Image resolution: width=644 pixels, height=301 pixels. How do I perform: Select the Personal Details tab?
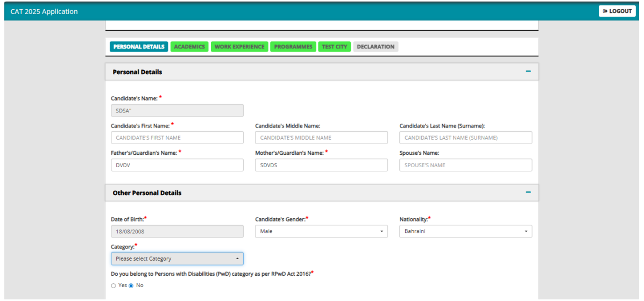coord(139,47)
